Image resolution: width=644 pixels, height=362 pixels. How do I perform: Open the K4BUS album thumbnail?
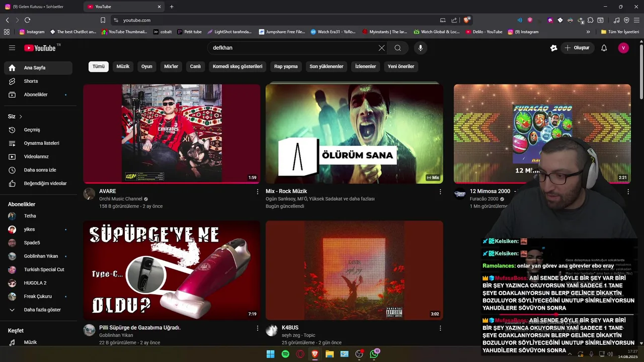354,270
